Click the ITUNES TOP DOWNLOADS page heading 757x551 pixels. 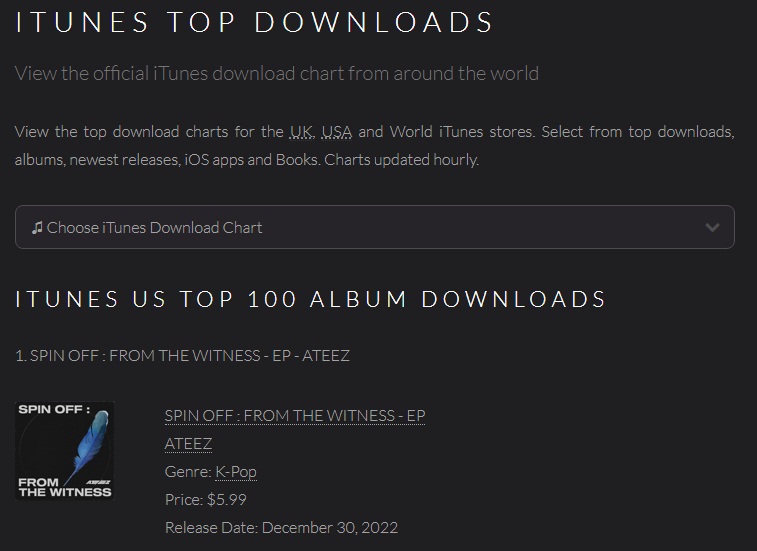(254, 22)
